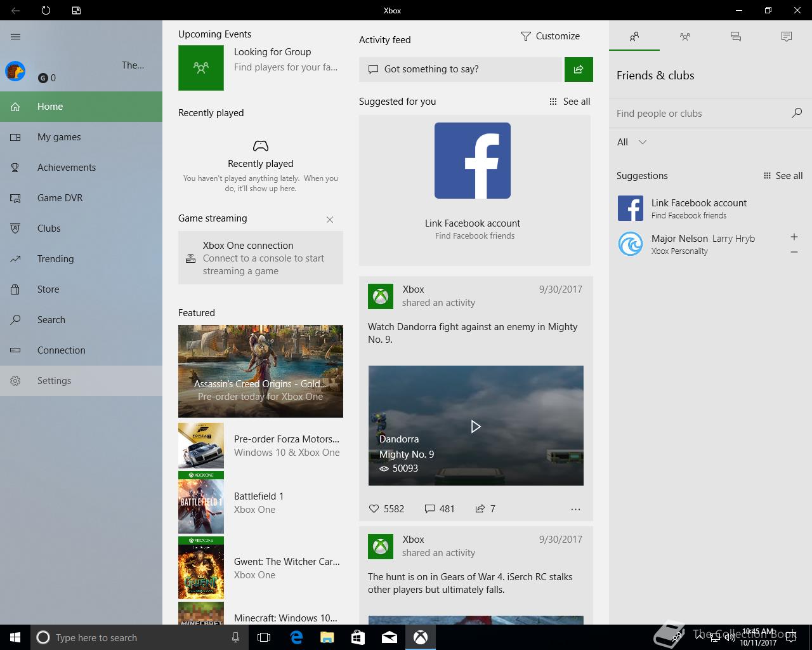Expand the All filter dropdown
This screenshot has width=812, height=650.
[x=632, y=142]
